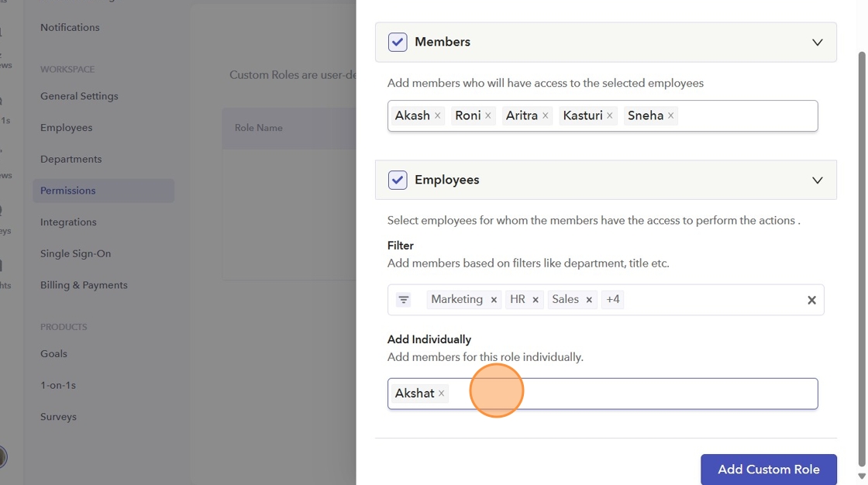
Task: Toggle the Employees checkbox
Action: [x=398, y=180]
